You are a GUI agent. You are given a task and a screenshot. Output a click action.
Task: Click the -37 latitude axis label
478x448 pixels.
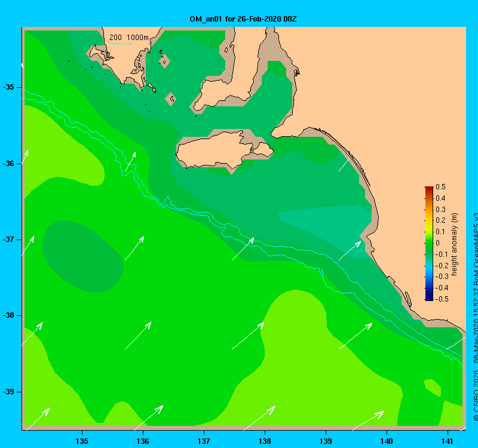8,240
